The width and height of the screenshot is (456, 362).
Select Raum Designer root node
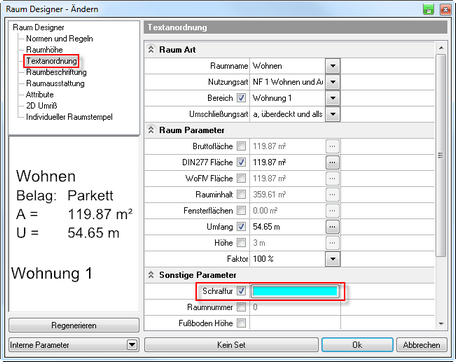[x=38, y=28]
